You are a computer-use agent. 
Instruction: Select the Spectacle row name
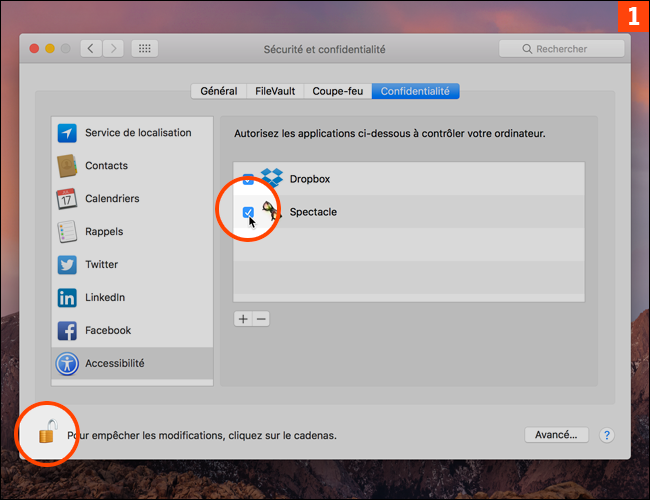click(313, 212)
